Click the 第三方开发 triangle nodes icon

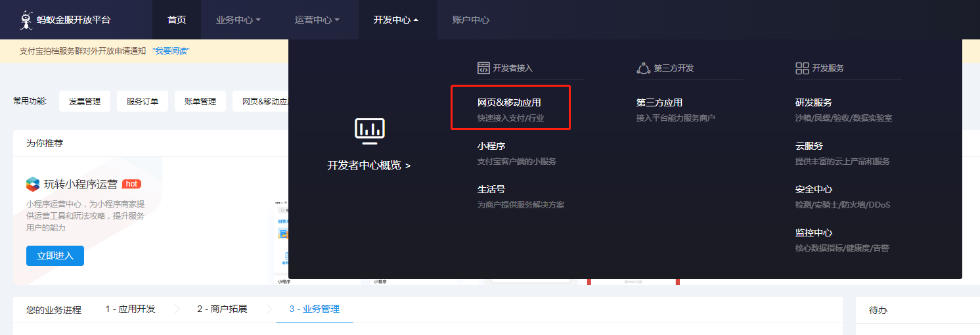643,68
